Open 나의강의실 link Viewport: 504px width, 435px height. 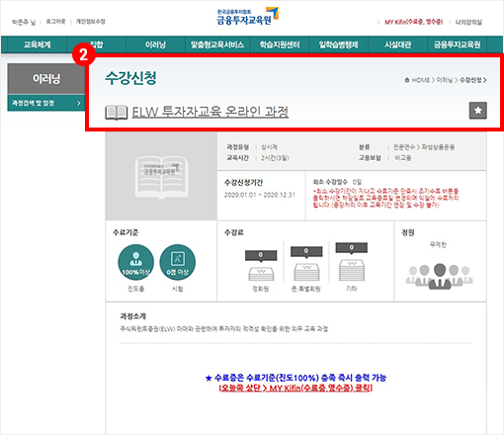click(468, 22)
